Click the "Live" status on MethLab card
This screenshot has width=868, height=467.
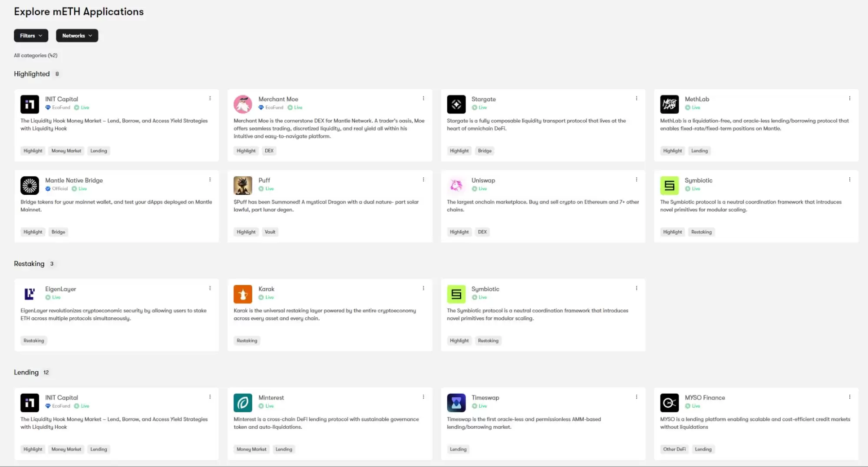pos(693,108)
